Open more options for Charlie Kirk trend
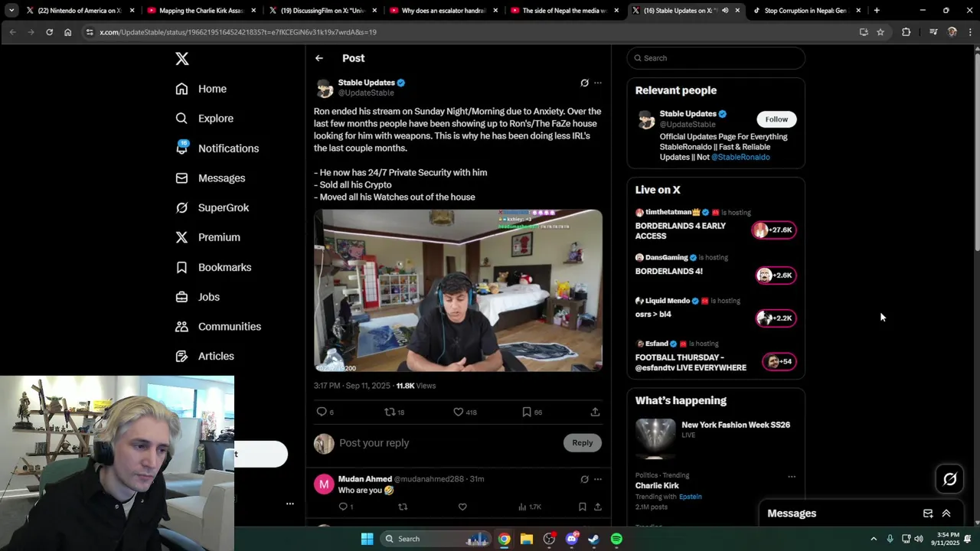The image size is (980, 551). 792,476
